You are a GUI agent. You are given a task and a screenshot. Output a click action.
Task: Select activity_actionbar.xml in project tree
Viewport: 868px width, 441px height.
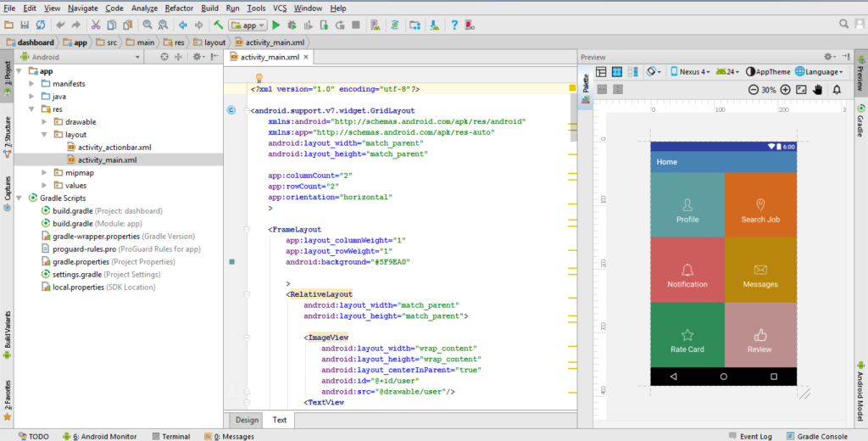pyautogui.click(x=114, y=148)
